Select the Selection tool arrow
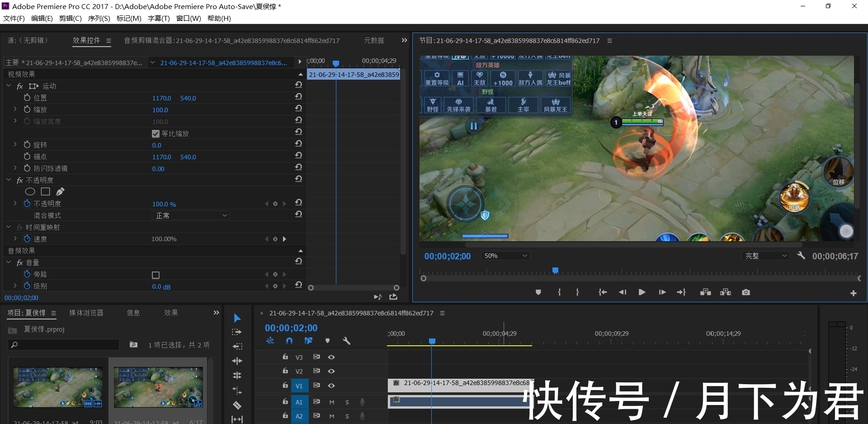The height and width of the screenshot is (424, 868). point(237,318)
